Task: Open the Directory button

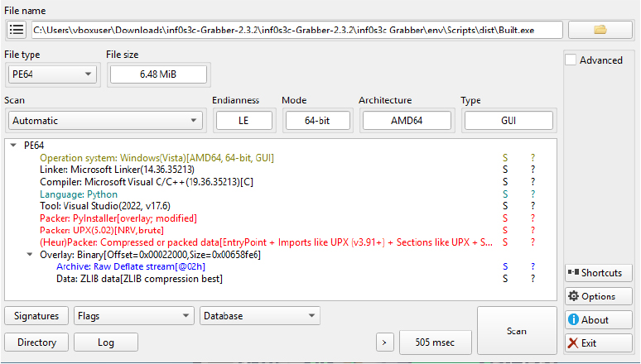Action: [x=36, y=342]
